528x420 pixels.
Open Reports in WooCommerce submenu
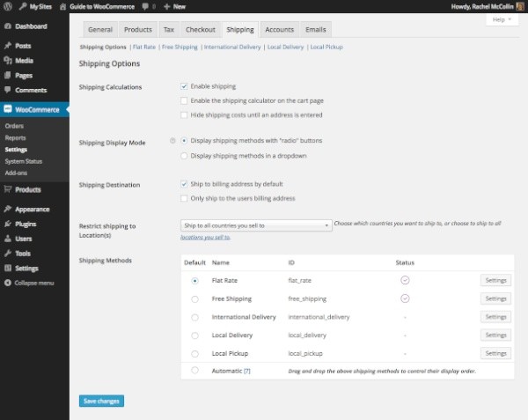coord(16,137)
